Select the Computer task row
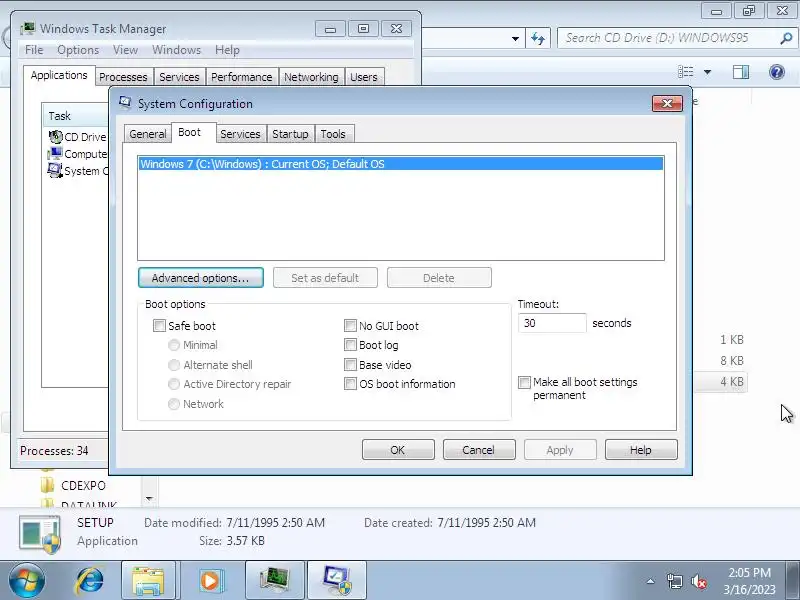Image resolution: width=800 pixels, height=600 pixels. (x=77, y=154)
